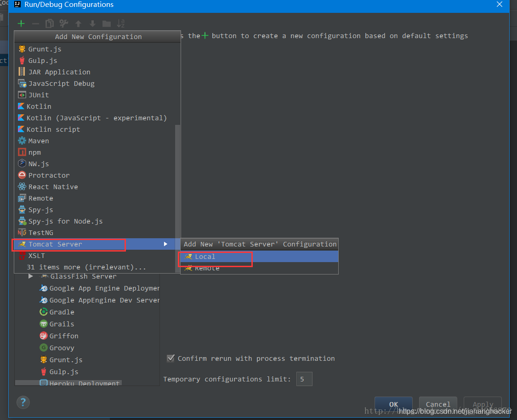This screenshot has width=517, height=420.
Task: Toggle Confirm rerun with process termination checkbox
Action: point(171,358)
